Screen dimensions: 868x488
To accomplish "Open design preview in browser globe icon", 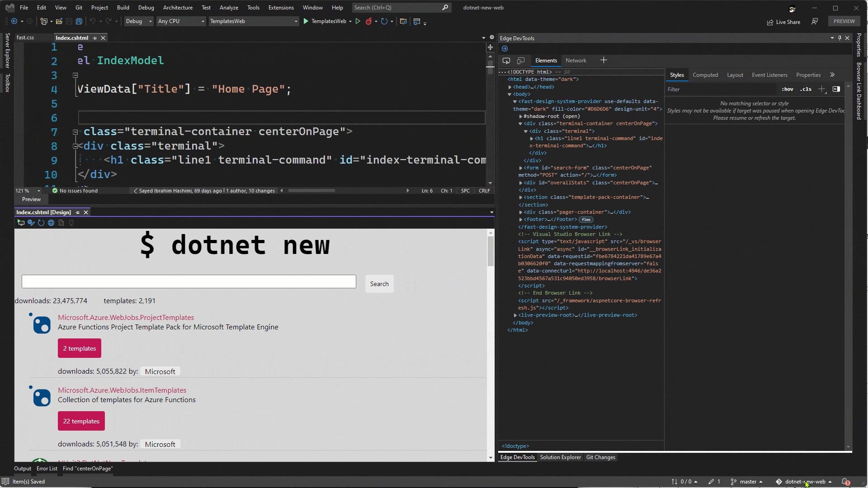I will pos(51,223).
